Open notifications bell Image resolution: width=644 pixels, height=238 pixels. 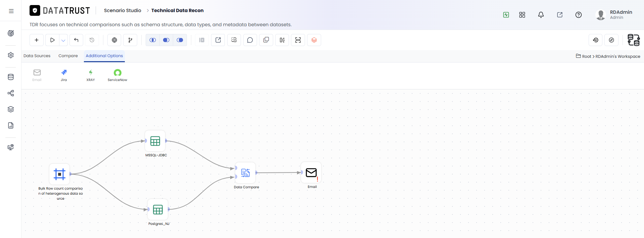(541, 15)
